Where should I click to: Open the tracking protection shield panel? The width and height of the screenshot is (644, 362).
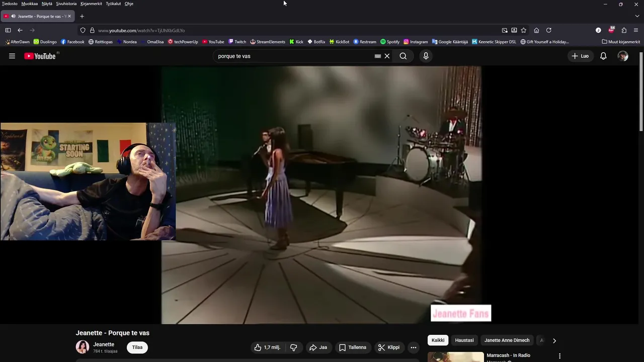(83, 30)
